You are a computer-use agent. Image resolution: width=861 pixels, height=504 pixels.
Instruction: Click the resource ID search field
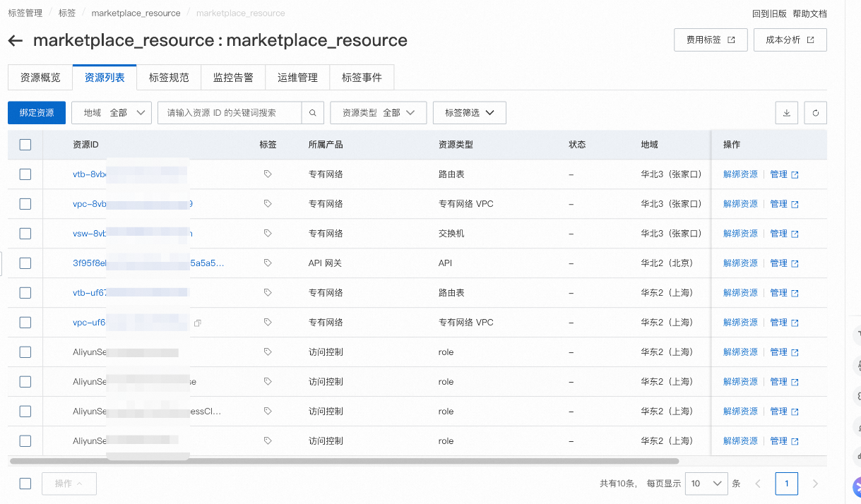pos(230,113)
